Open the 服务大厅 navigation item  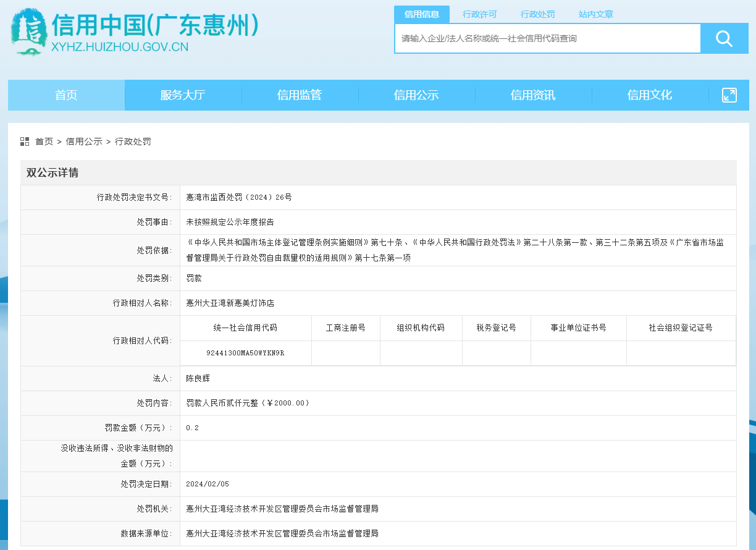click(x=183, y=95)
